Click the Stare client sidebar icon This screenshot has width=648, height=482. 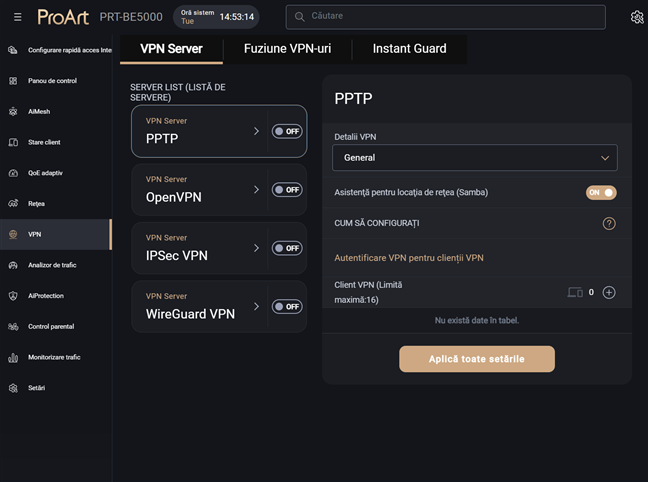13,142
